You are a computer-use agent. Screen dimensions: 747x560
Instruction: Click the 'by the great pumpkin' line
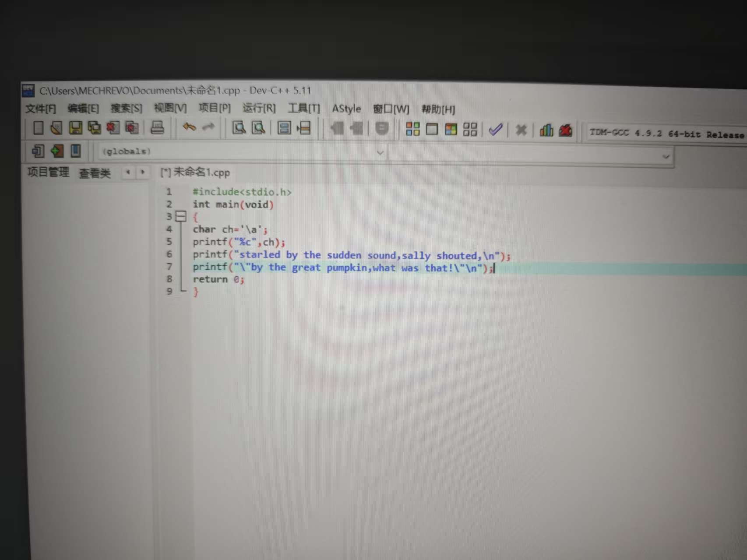pos(343,268)
